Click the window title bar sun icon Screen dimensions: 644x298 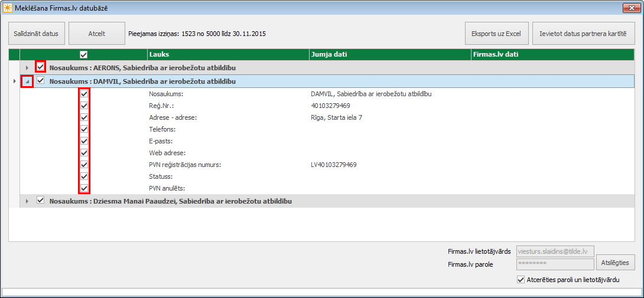click(x=8, y=8)
